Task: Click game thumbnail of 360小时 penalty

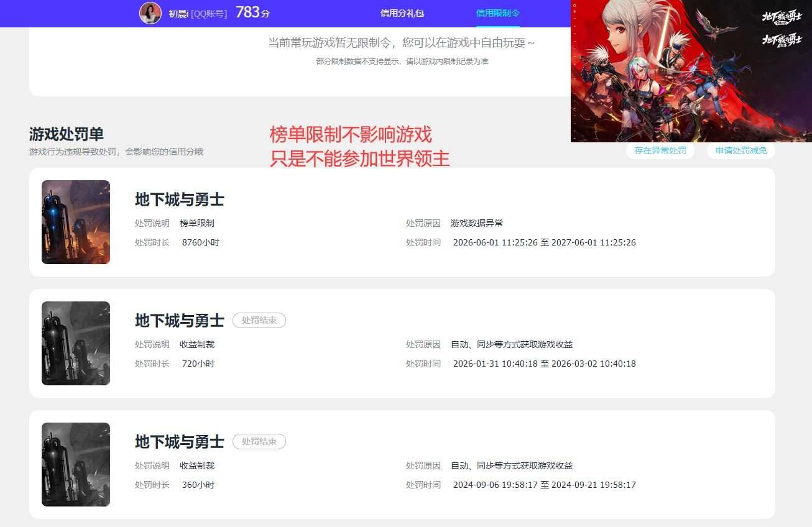Action: [76, 464]
